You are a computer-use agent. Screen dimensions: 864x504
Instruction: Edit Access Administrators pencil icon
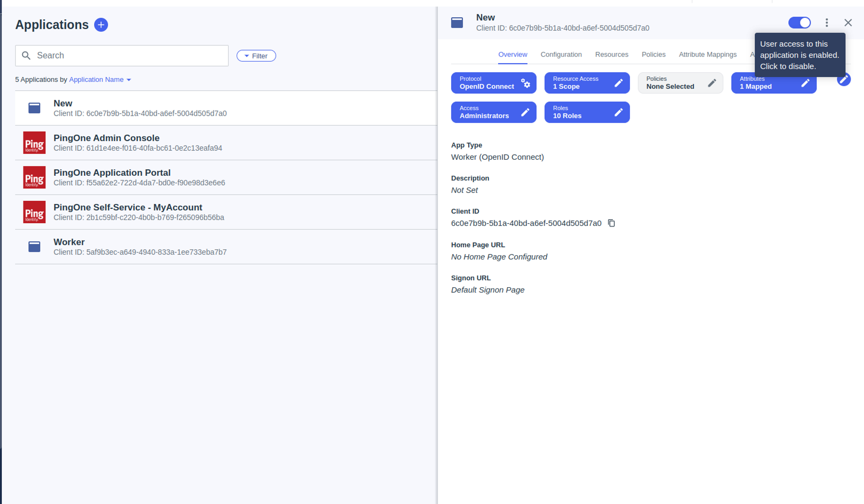[x=525, y=112]
